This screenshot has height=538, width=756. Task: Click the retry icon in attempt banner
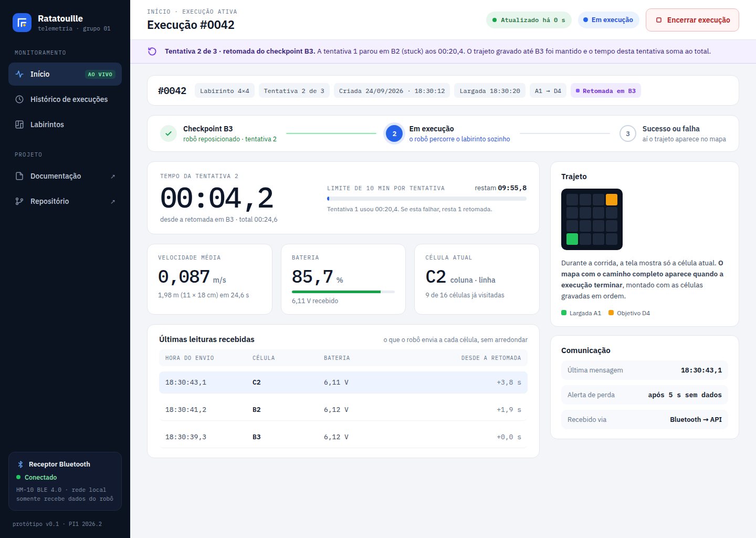coord(152,51)
